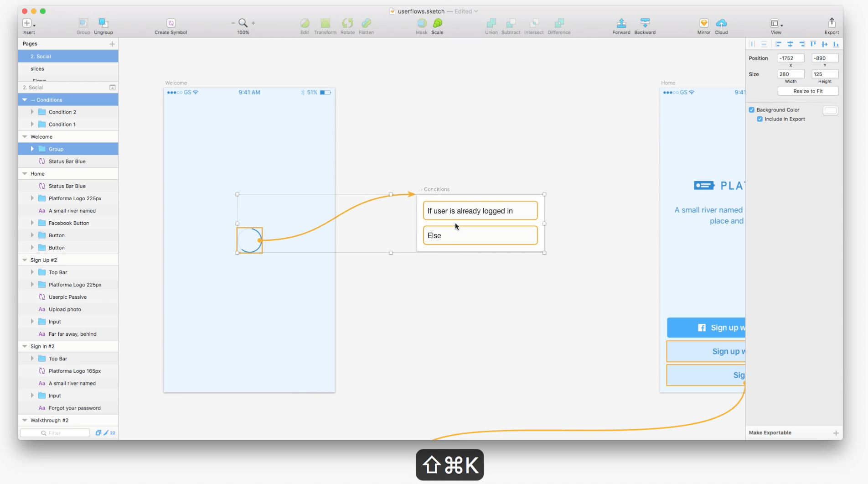
Task: Select the Scale tool icon
Action: coord(437,23)
